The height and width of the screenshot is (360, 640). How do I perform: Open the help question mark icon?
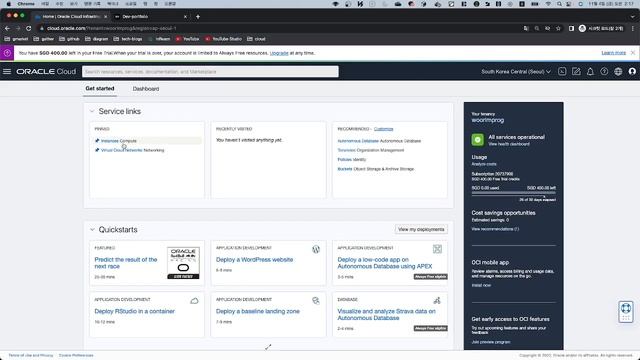[604, 71]
